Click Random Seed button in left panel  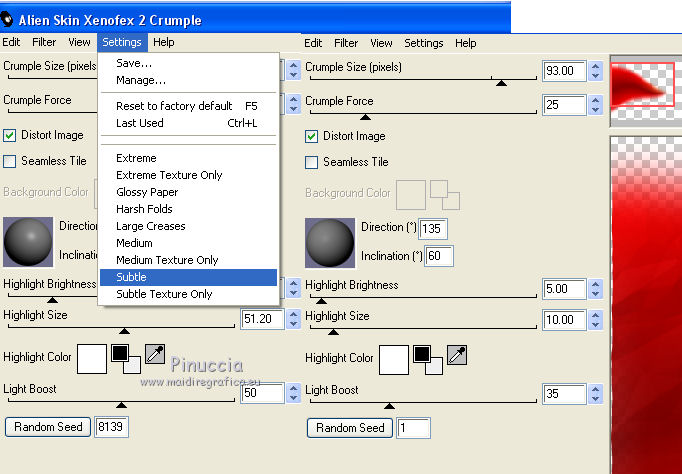click(48, 427)
